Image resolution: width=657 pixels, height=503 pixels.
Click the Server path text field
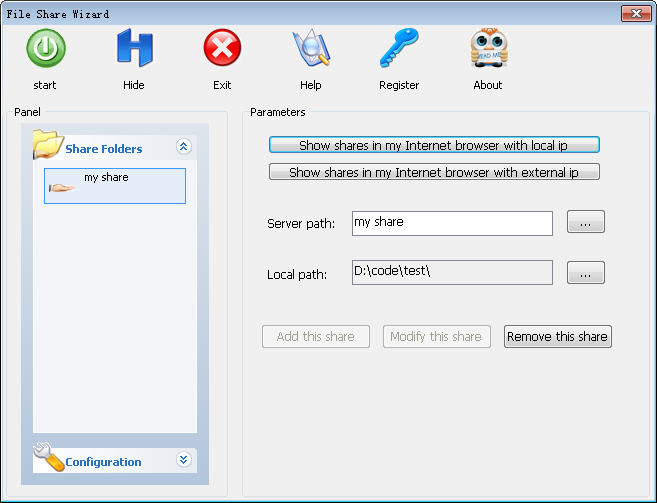pos(452,223)
